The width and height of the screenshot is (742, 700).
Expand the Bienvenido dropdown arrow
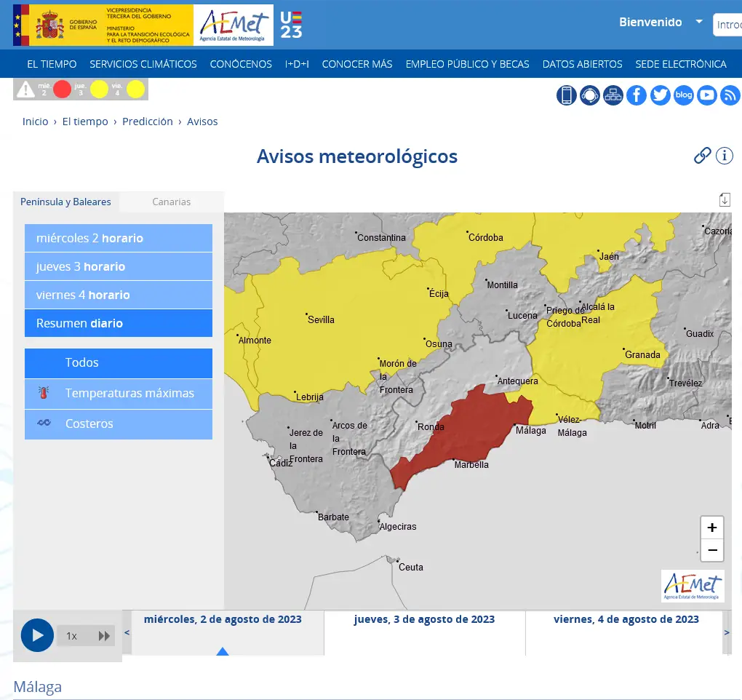point(699,22)
